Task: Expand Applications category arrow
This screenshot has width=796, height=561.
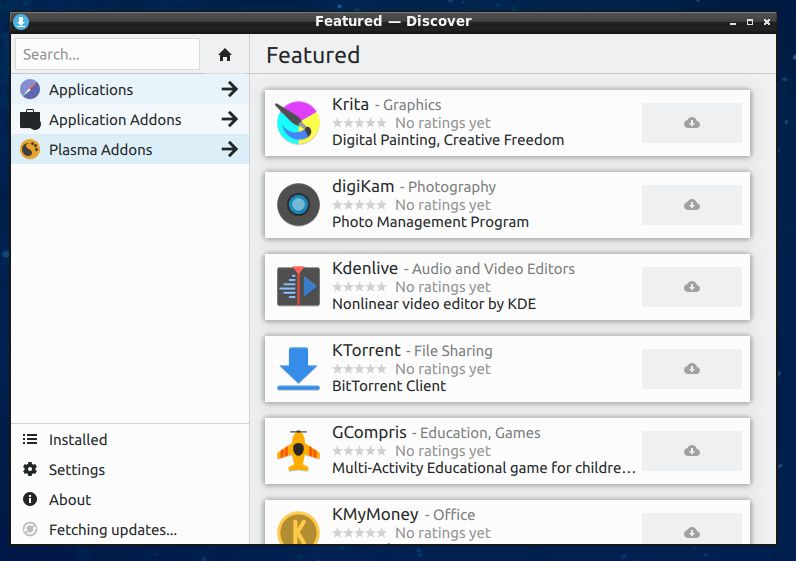Action: (230, 89)
